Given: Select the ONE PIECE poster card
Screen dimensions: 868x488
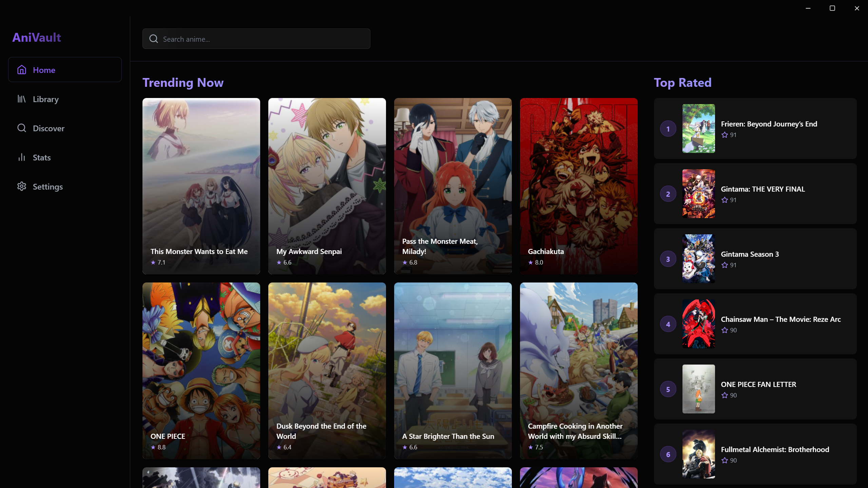Looking at the screenshot, I should pyautogui.click(x=201, y=370).
